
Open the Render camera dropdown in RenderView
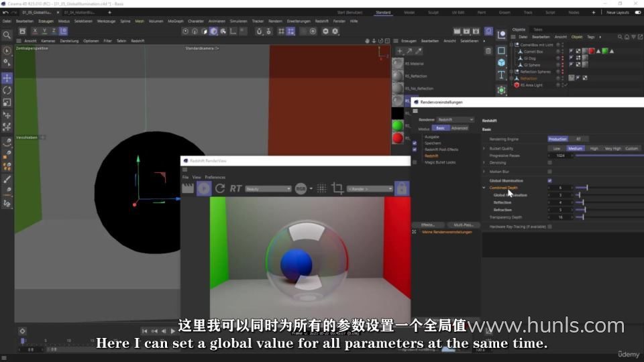370,189
